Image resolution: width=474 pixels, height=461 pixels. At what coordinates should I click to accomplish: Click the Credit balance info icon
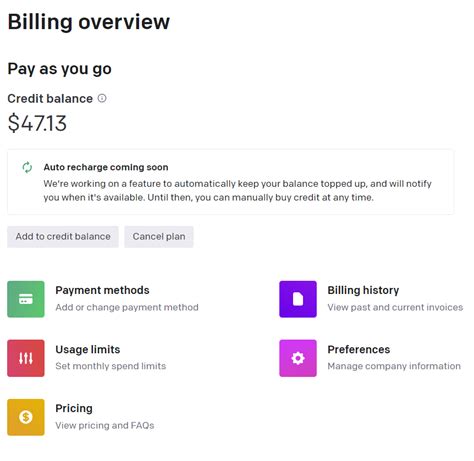tap(102, 98)
